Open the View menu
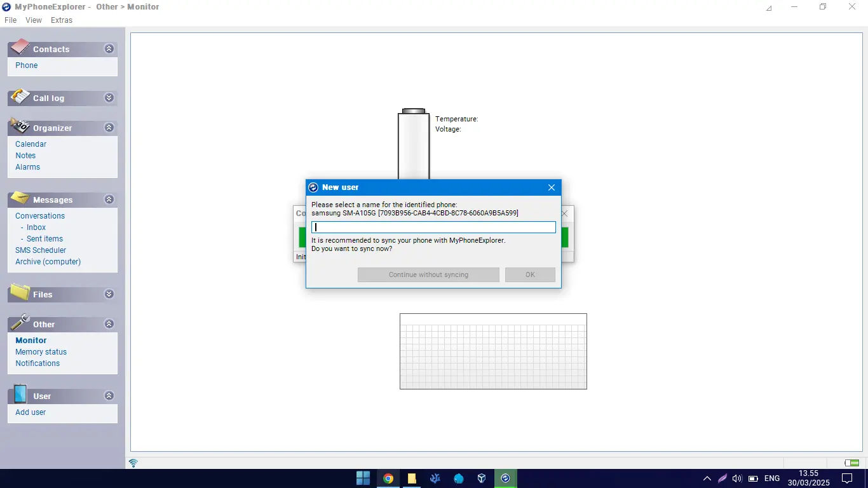 coord(34,20)
